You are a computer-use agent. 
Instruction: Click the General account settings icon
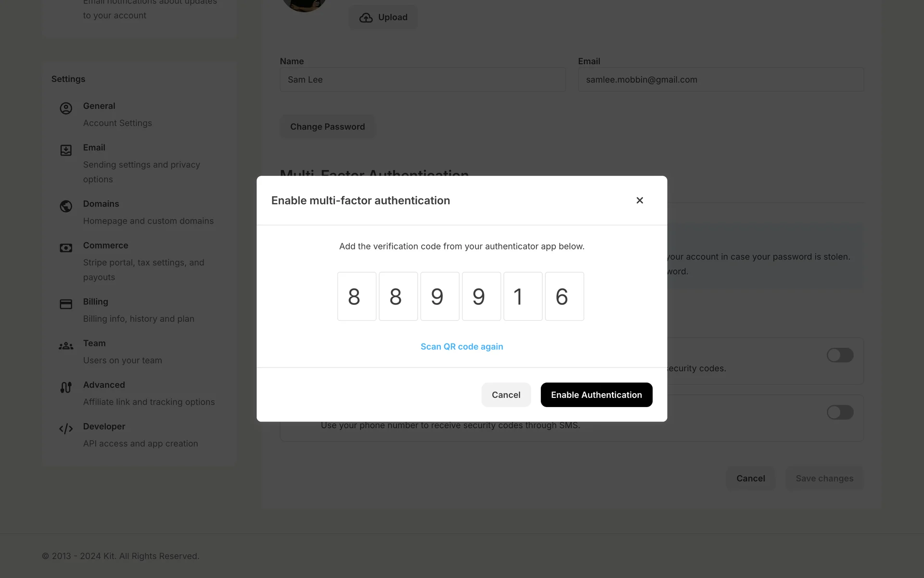pos(66,108)
